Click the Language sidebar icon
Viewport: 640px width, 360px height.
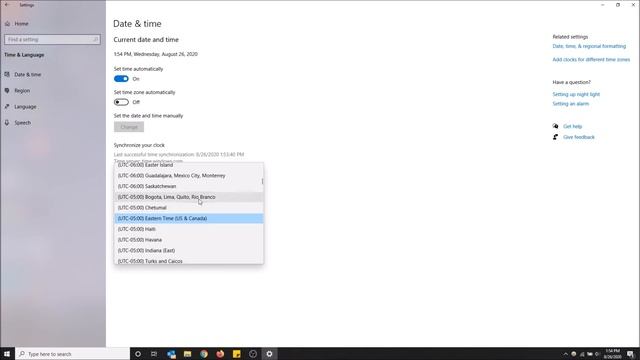pos(7,107)
